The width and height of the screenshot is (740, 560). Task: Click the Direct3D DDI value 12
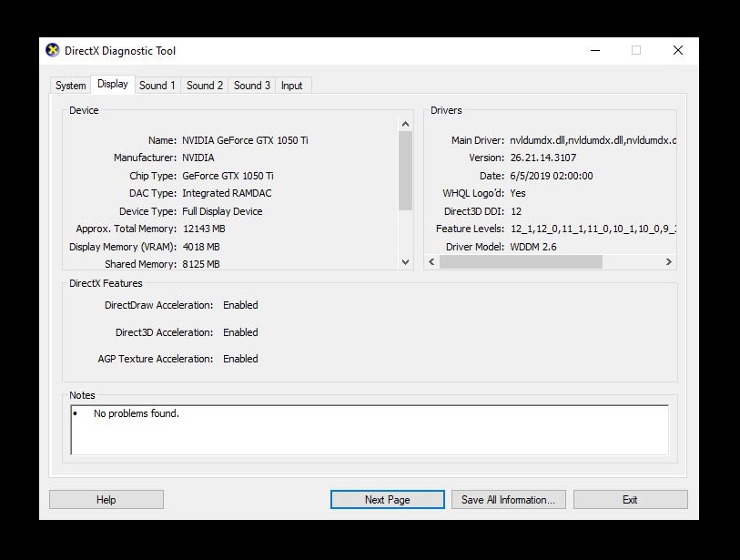point(516,211)
